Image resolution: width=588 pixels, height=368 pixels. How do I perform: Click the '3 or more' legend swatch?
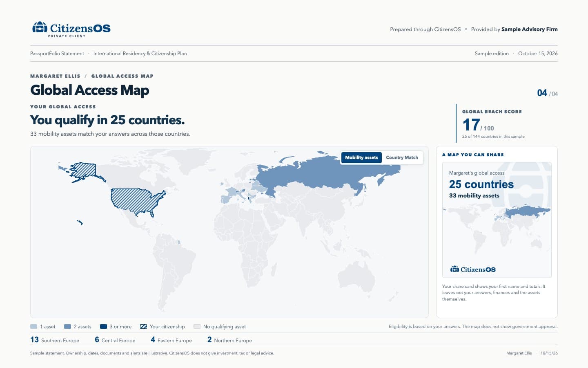[103, 326]
